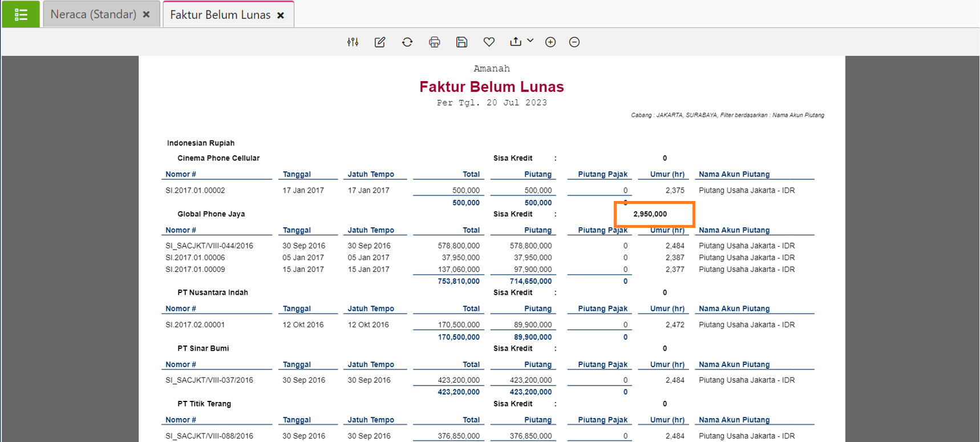The image size is (980, 442).
Task: Click Global Phone Jaya credit balance 2,950,000
Action: (650, 214)
